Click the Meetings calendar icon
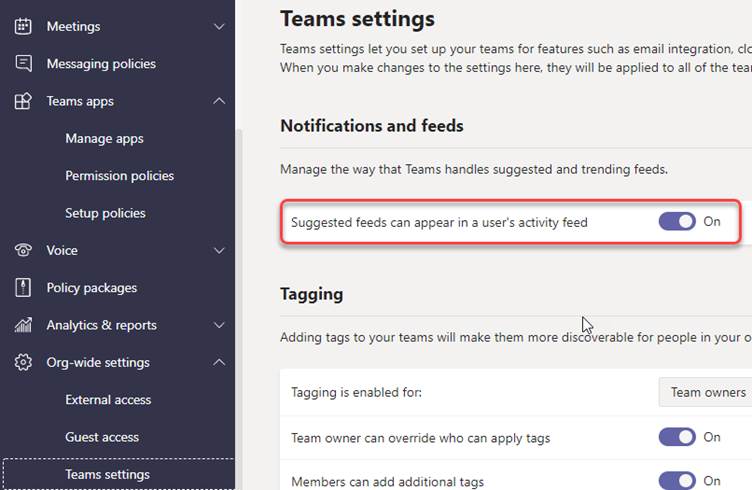The height and width of the screenshot is (490, 752). point(23,26)
